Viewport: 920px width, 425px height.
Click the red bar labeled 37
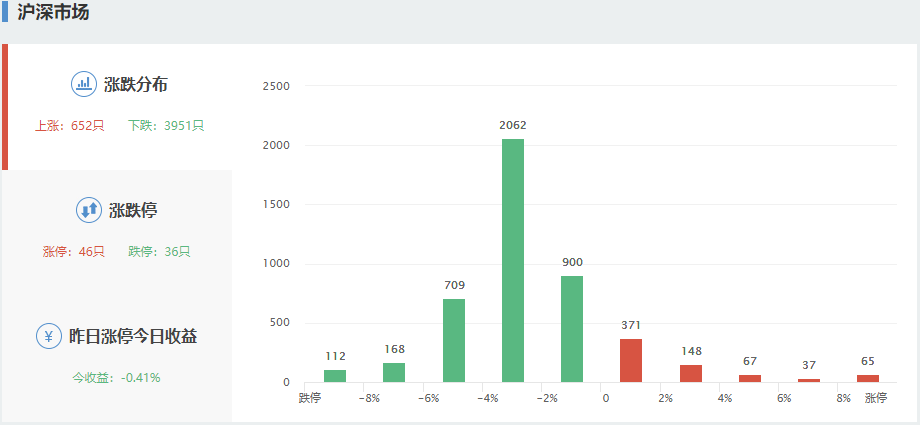[x=809, y=380]
